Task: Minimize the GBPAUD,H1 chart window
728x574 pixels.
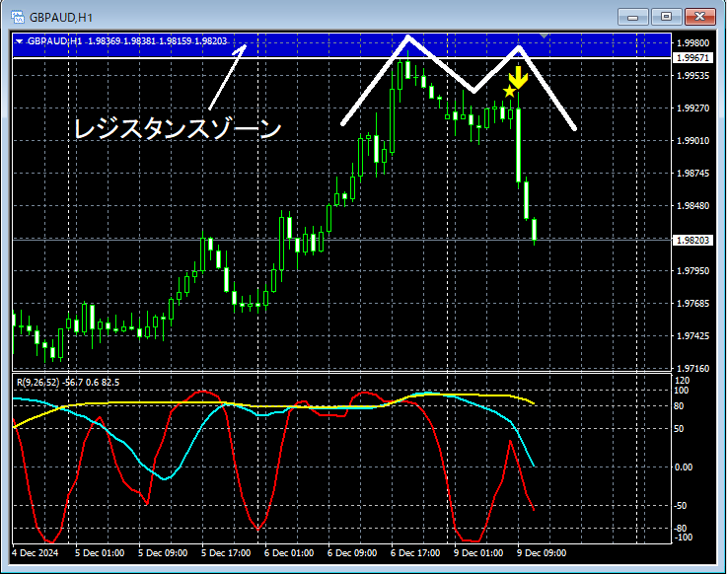Action: tap(632, 17)
